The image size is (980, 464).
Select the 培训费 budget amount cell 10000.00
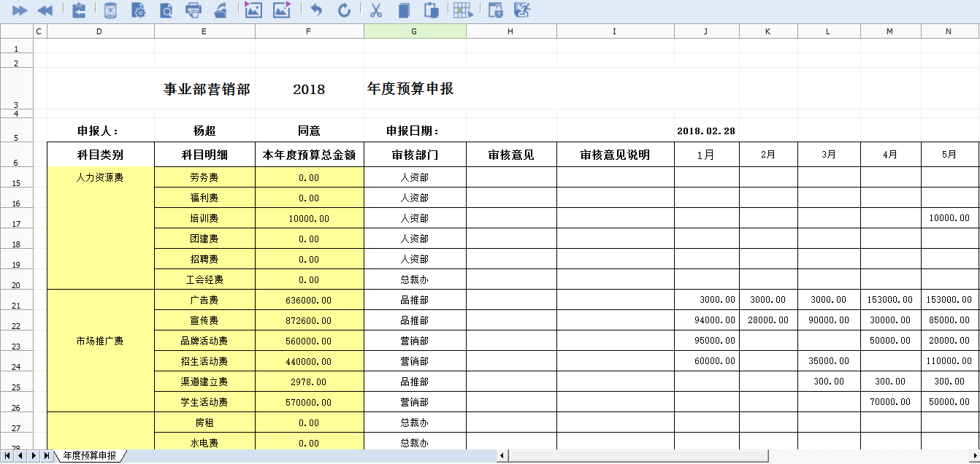pyautogui.click(x=309, y=218)
